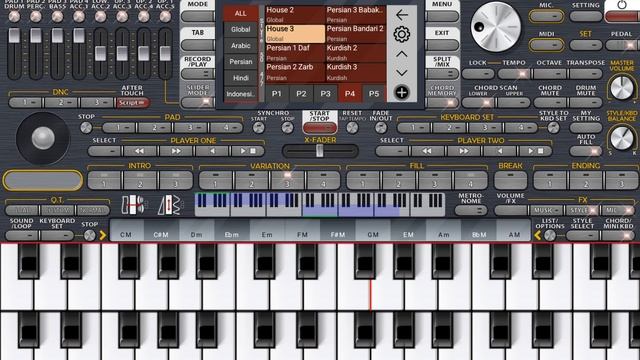640x360 pixels.
Task: Click Intro 1 button
Action: pyautogui.click(x=104, y=180)
